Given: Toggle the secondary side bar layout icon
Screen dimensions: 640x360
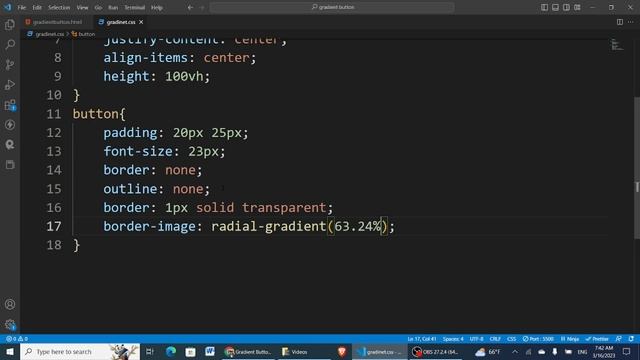Looking at the screenshot, I should click(x=566, y=7).
